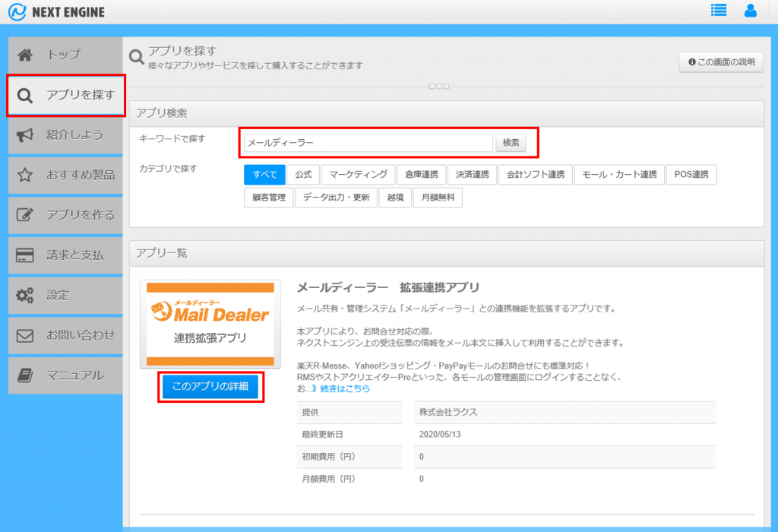This screenshot has height=532, width=778.
Task: Select the モール・カート連携 category filter
Action: pyautogui.click(x=619, y=175)
